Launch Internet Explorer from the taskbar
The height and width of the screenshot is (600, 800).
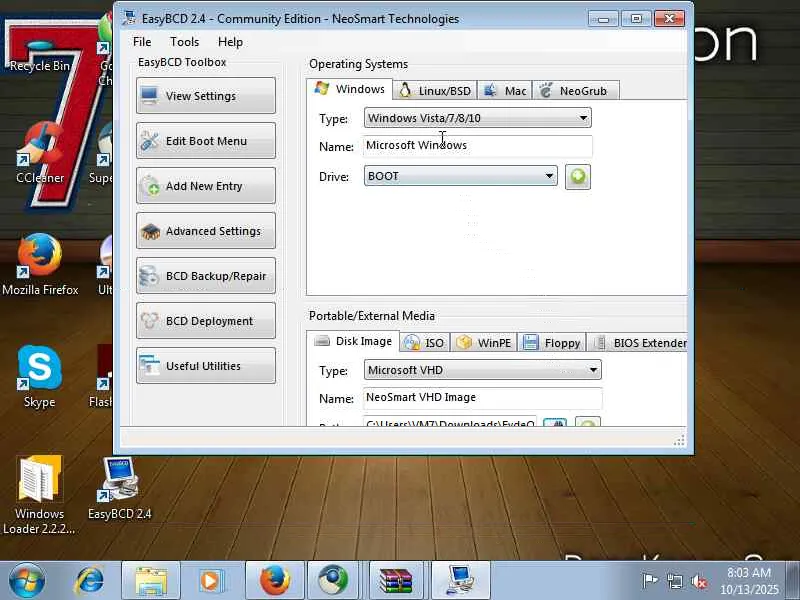coord(90,581)
